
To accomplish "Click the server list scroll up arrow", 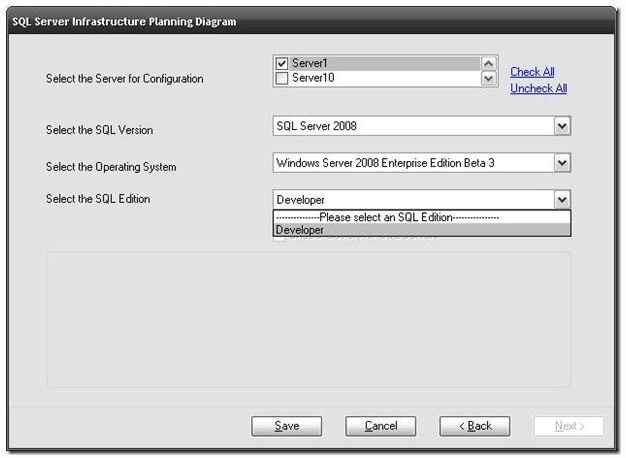I will [488, 63].
